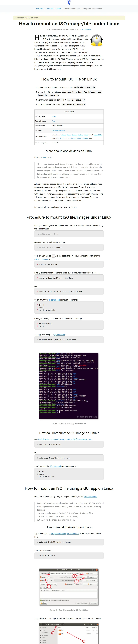Screen dimensions: 138x644
Task: Click code 'sudo apt install furiusisomount'
Action: (55, 542)
